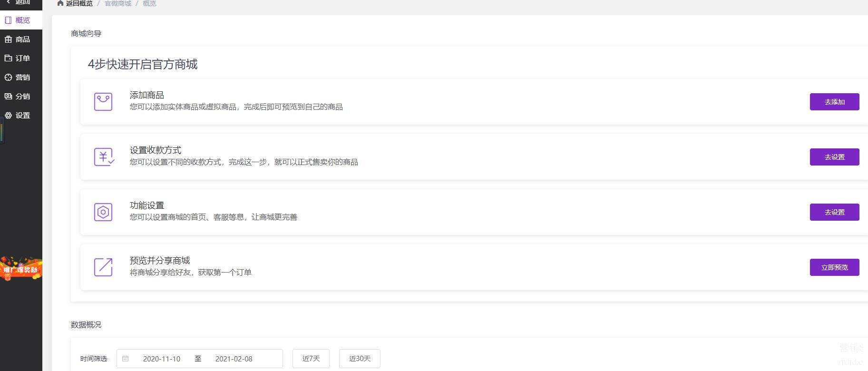Open the 推广得奖励 promotional banner
The height and width of the screenshot is (371, 868).
(21, 269)
